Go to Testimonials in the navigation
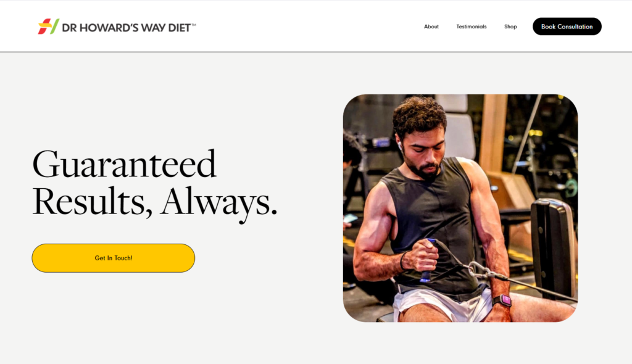Viewport: 632px width, 364px height. point(471,27)
